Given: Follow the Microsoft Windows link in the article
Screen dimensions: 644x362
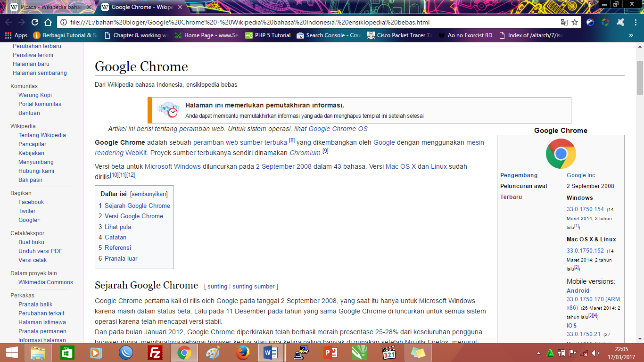Looking at the screenshot, I should tap(173, 166).
